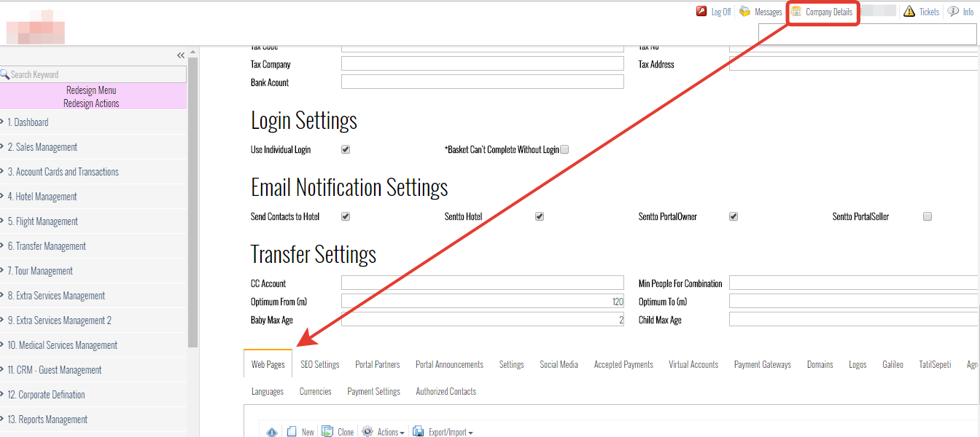Open the Payment Gateways tab
Viewport: 980px width, 437px height.
pyautogui.click(x=763, y=364)
